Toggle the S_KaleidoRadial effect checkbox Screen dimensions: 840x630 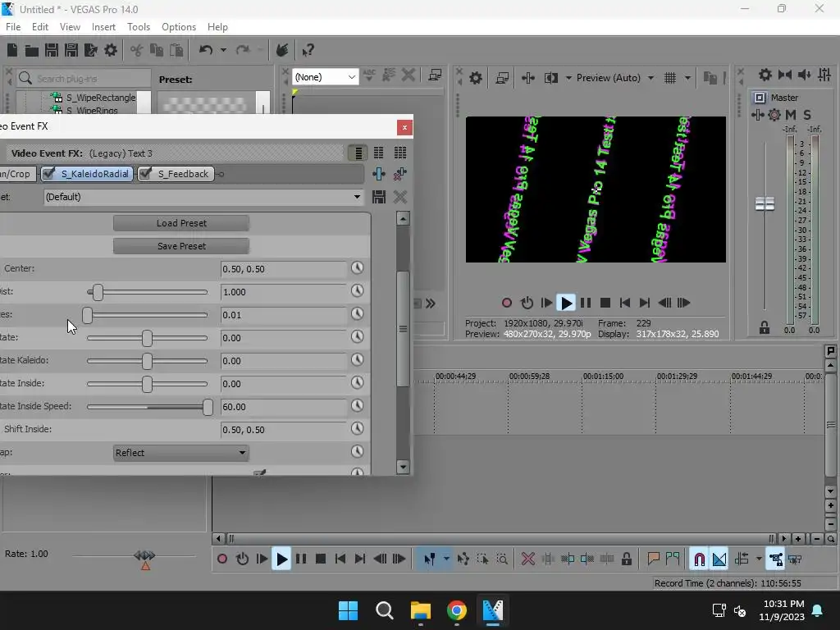click(48, 174)
